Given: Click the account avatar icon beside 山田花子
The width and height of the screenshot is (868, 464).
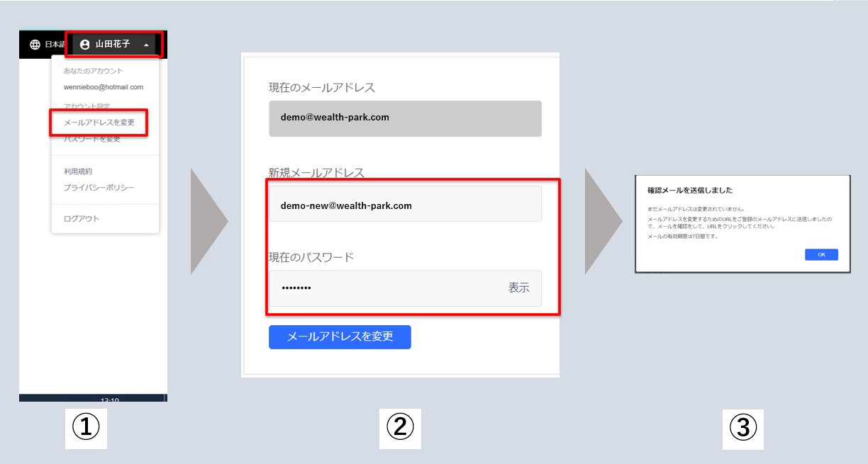Looking at the screenshot, I should pyautogui.click(x=85, y=45).
